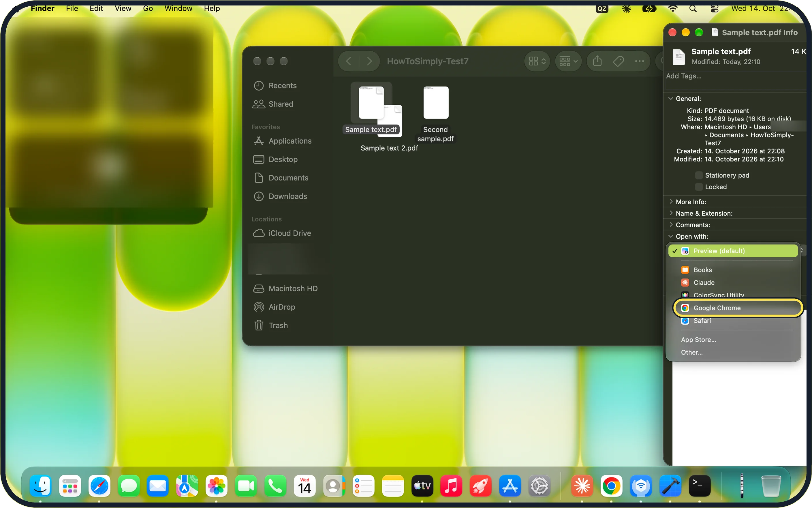Open Terminal from the Dock
812x508 pixels.
pyautogui.click(x=700, y=486)
